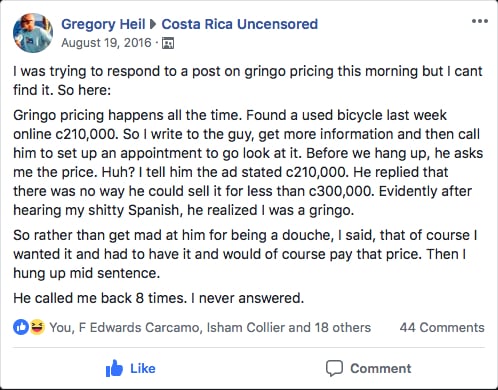The image size is (498, 390).
Task: Click F Edwards Carcamo's name in reactions
Action: coord(139,327)
